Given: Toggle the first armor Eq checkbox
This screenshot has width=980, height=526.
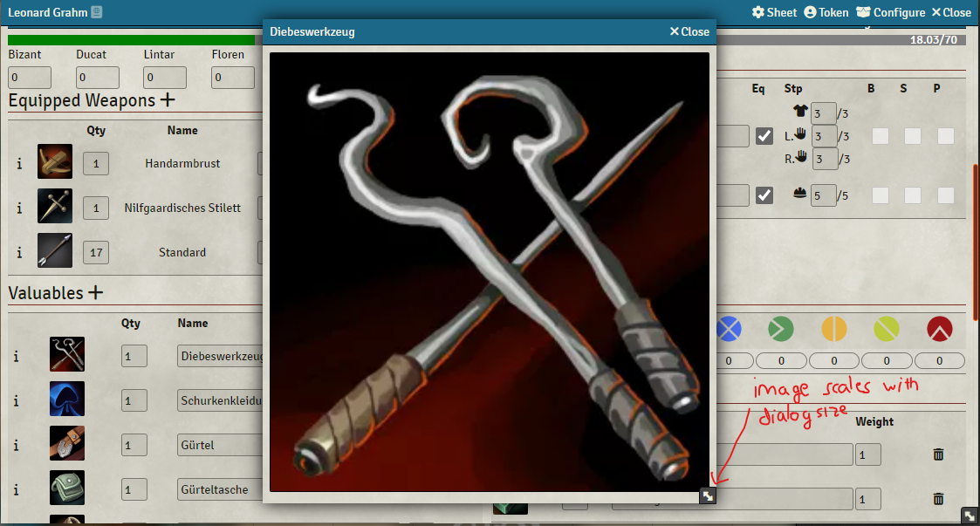Looking at the screenshot, I should 764,136.
